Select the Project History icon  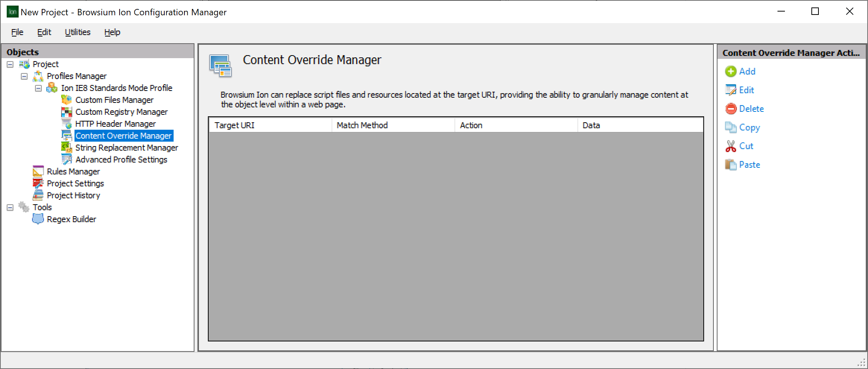[x=38, y=195]
